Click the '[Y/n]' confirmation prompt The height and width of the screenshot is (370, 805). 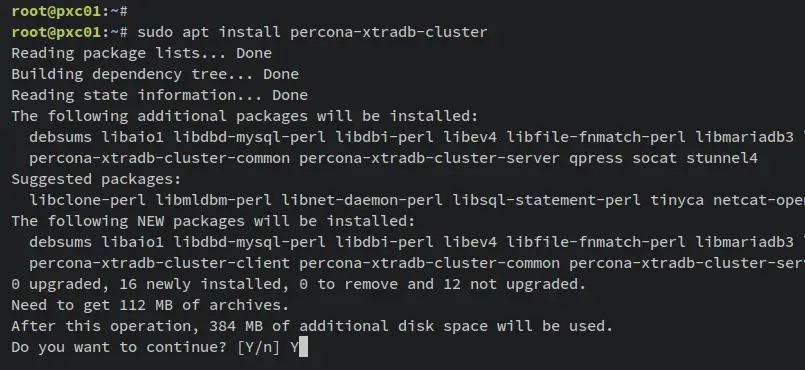point(258,347)
